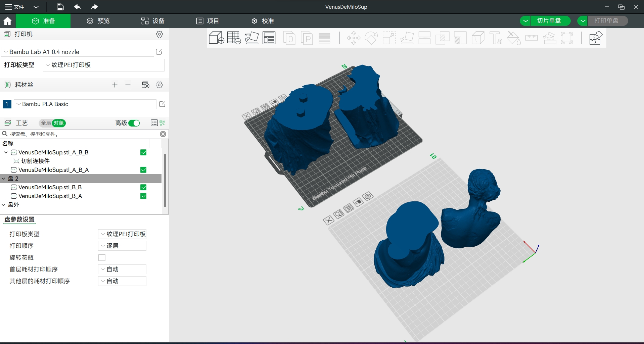The height and width of the screenshot is (344, 644).
Task: Switch process scope to Object
Action: [59, 123]
